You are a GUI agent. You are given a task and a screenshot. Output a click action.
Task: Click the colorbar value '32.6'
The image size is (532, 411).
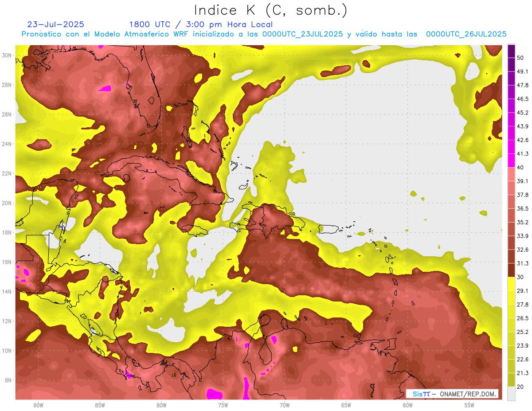[523, 250]
